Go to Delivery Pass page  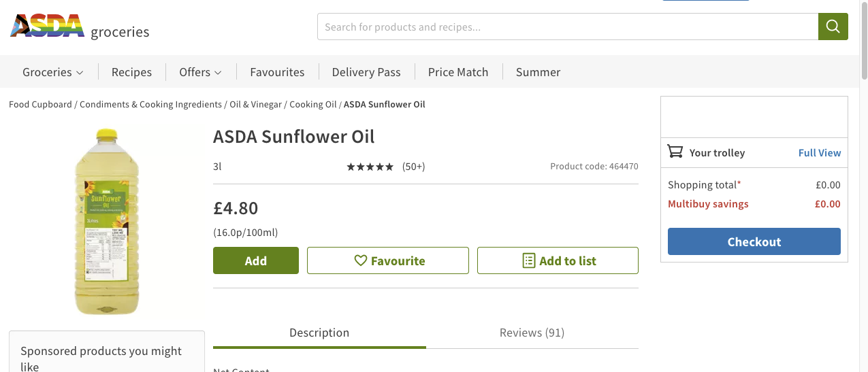tap(366, 72)
